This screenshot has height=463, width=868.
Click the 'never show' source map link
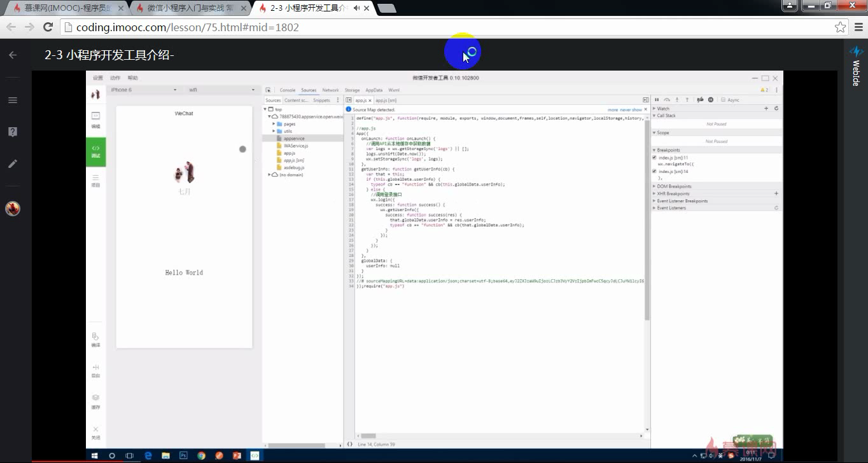[x=631, y=109]
